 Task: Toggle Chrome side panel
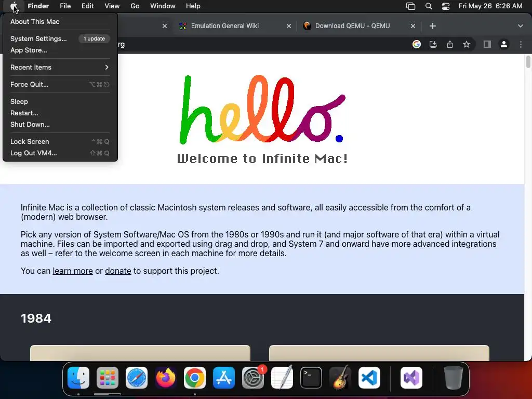(487, 44)
